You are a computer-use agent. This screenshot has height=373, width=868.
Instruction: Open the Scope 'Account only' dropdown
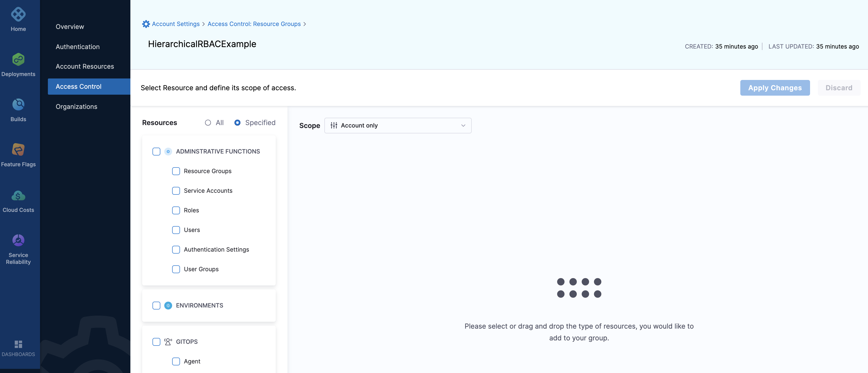click(x=398, y=126)
